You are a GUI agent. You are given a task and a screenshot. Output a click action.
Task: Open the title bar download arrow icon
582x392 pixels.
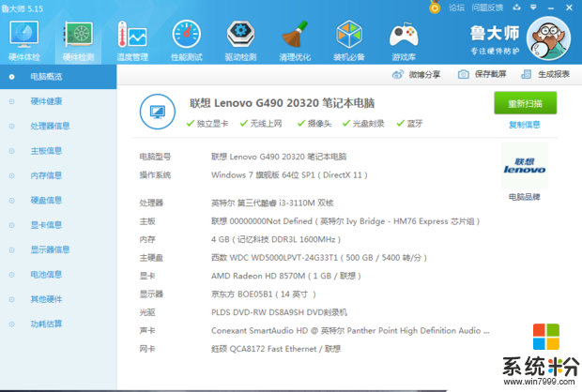click(516, 8)
